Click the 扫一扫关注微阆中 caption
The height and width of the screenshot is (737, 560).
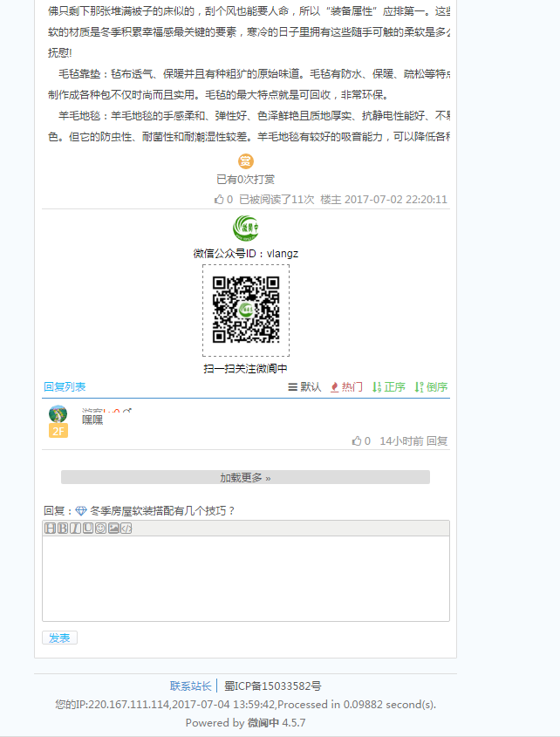[245, 368]
